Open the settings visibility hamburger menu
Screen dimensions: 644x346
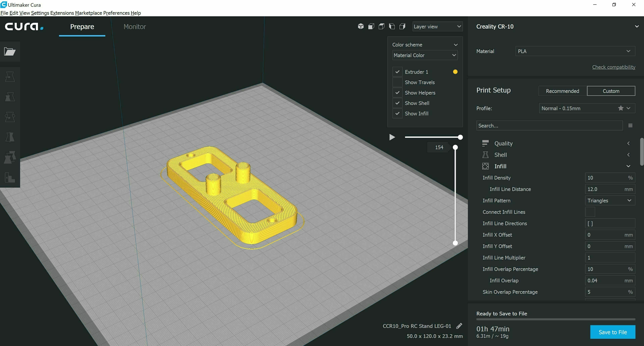point(630,126)
